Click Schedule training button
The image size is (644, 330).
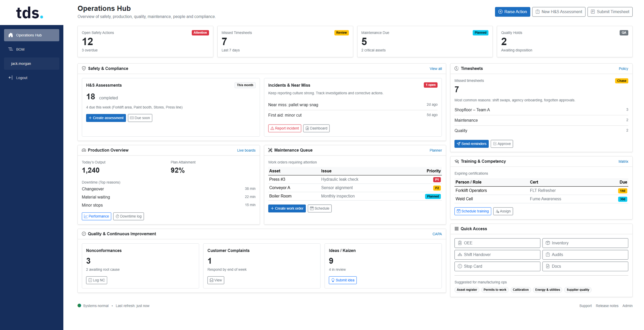[x=472, y=211]
